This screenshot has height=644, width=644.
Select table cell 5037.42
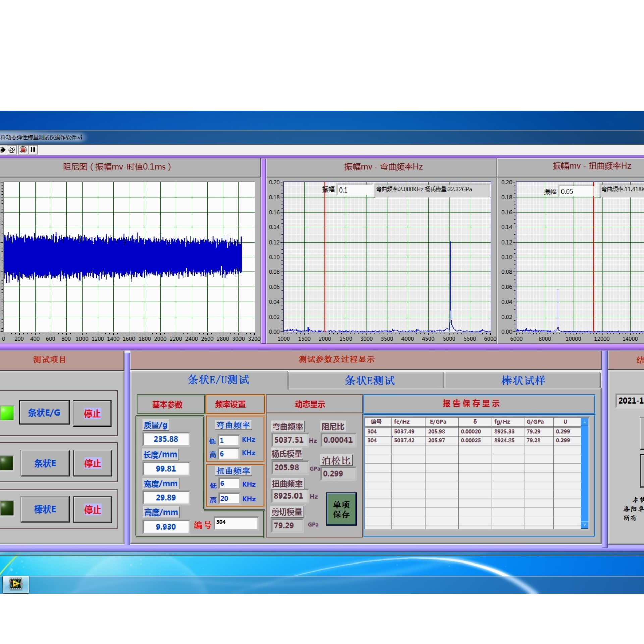click(409, 440)
